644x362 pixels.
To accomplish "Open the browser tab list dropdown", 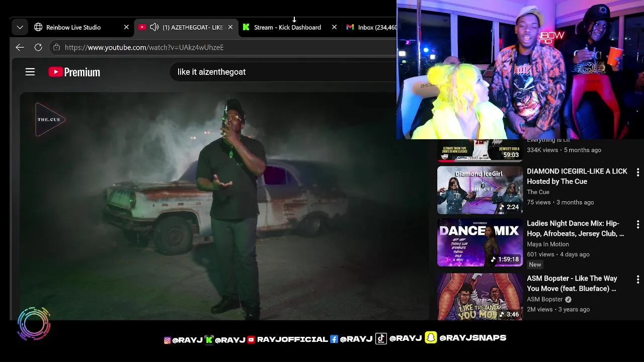I will 20,27.
